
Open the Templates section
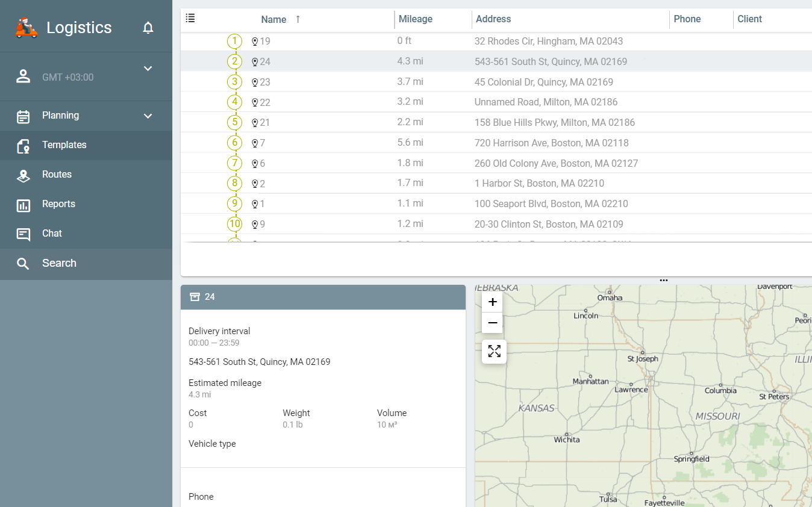click(x=64, y=145)
